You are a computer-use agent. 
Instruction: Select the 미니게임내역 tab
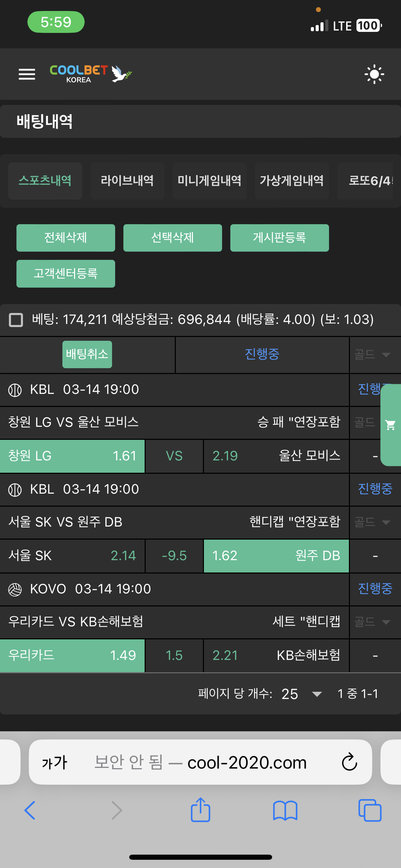click(x=209, y=181)
